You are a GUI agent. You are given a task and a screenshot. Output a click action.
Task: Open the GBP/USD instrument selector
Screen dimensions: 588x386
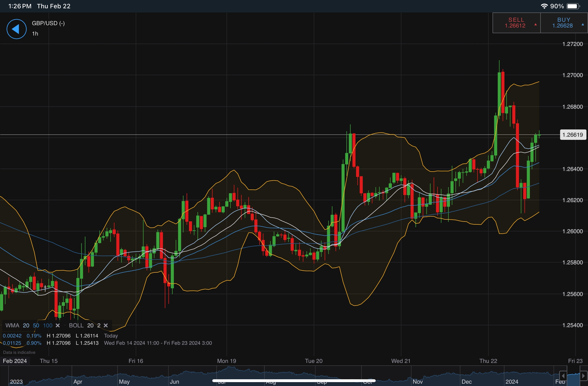[x=48, y=23]
